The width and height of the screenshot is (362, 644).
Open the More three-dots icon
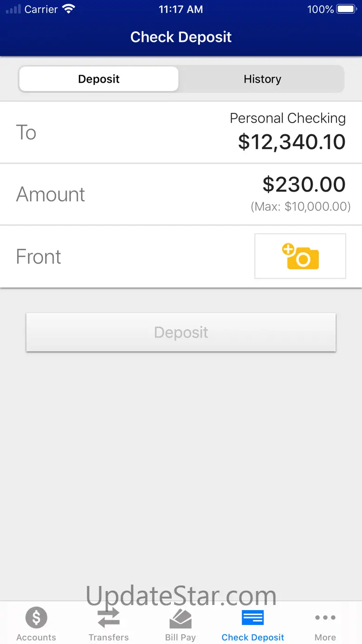(325, 618)
